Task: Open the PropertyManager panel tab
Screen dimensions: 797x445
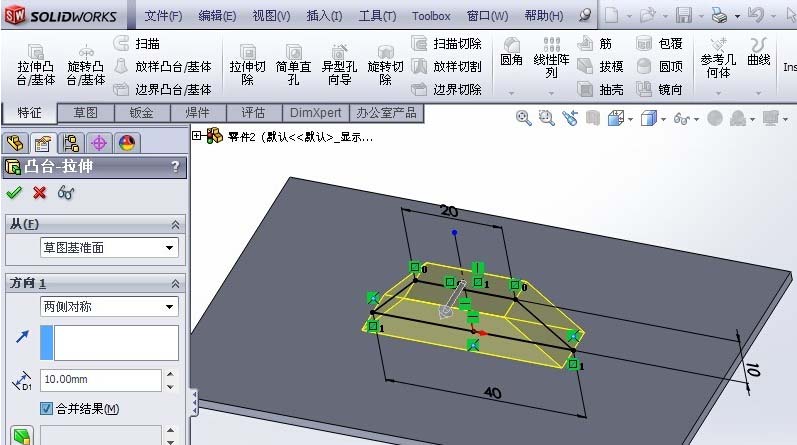Action: coord(43,143)
